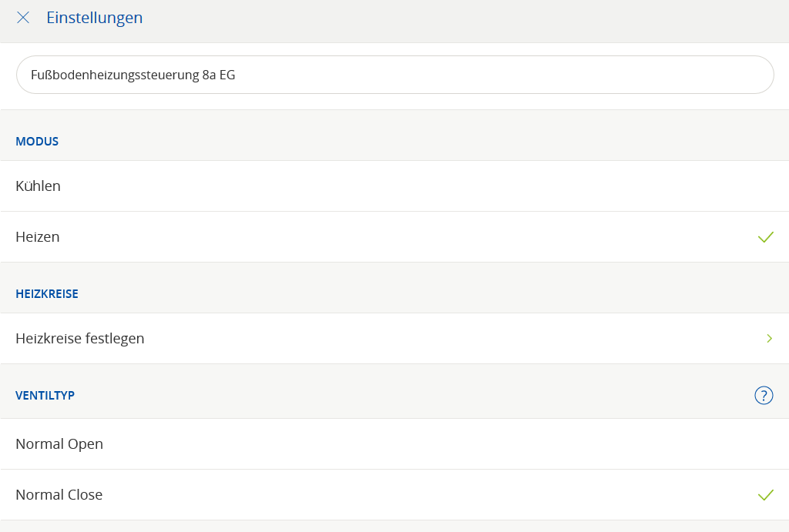Select the Heizen mode option
The width and height of the screenshot is (789, 532).
pos(38,237)
